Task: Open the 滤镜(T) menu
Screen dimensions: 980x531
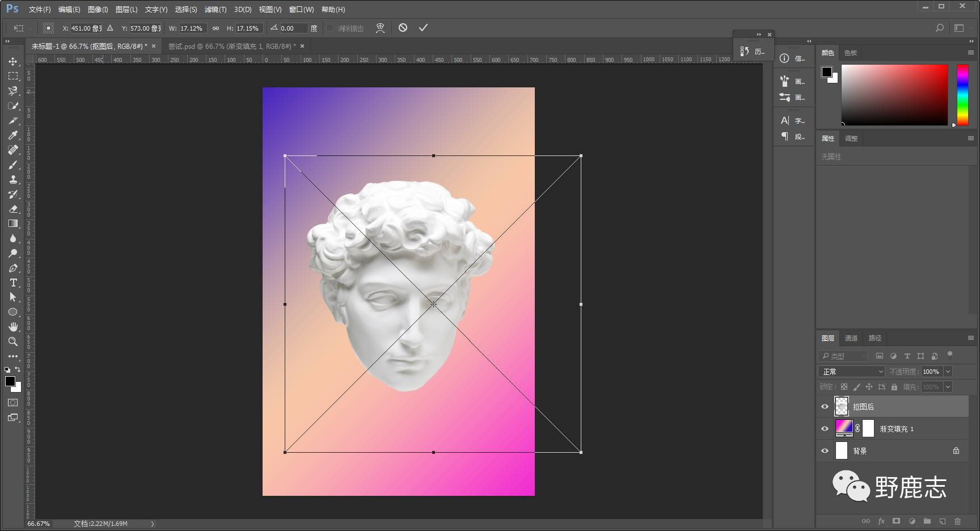Action: [215, 10]
